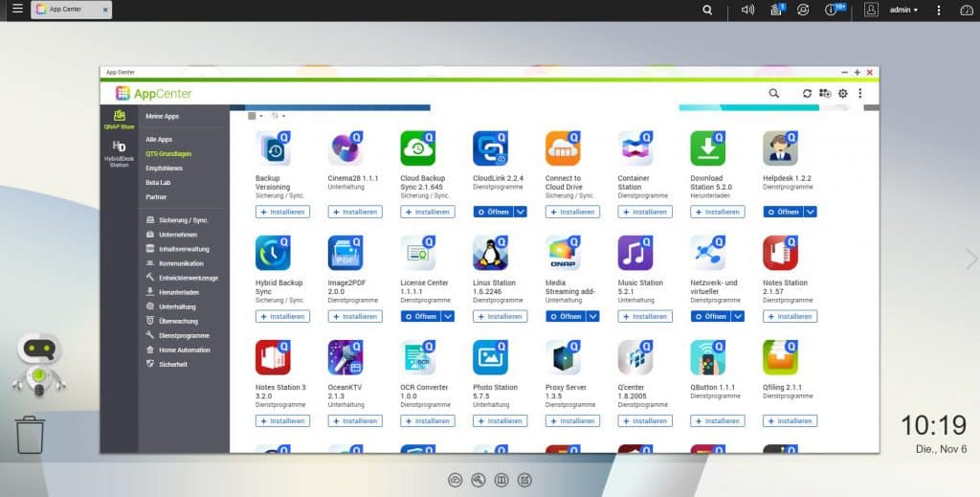The width and height of the screenshot is (980, 497).
Task: Switch to App Center taskbar tab
Action: coord(71,10)
